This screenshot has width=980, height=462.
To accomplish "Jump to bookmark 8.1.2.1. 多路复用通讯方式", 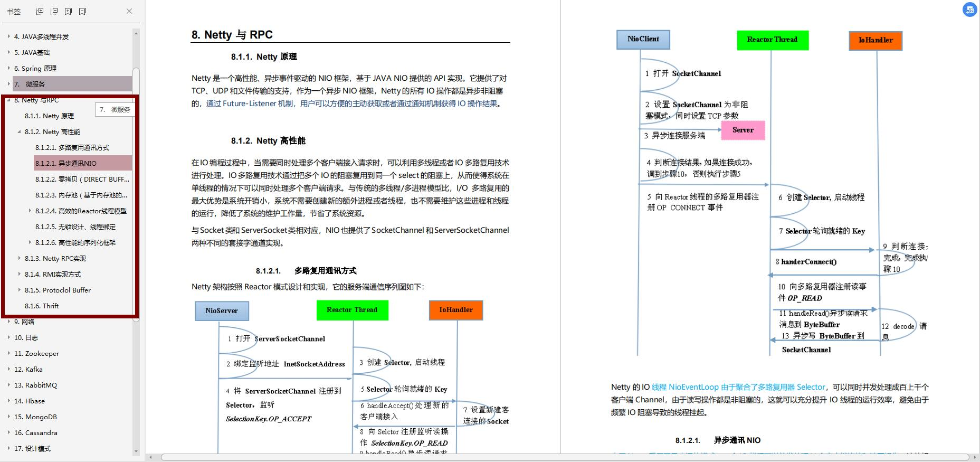I will click(x=72, y=147).
